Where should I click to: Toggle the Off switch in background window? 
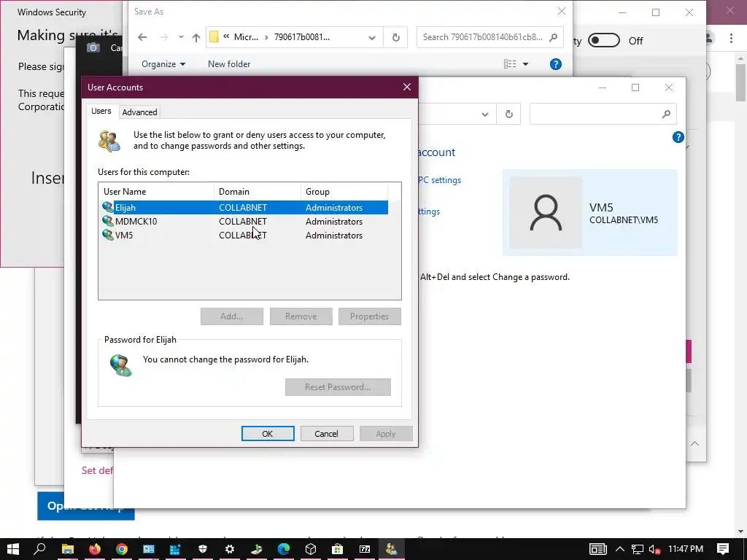[x=603, y=41]
